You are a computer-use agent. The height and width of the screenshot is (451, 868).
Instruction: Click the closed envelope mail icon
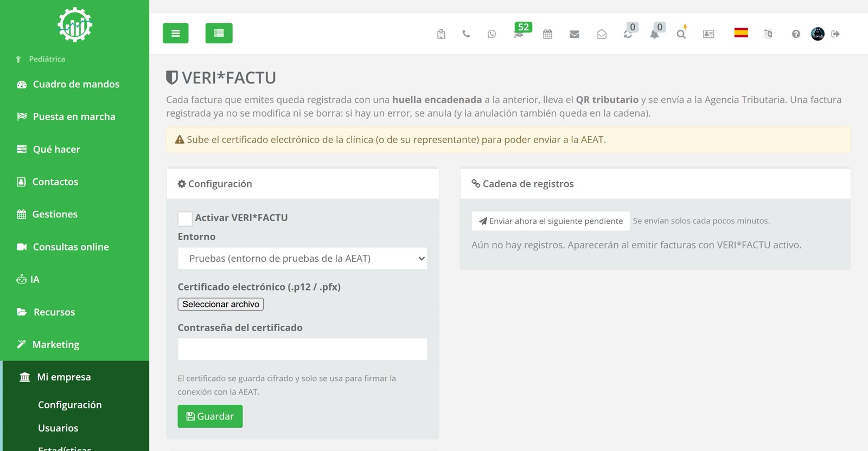pyautogui.click(x=575, y=34)
